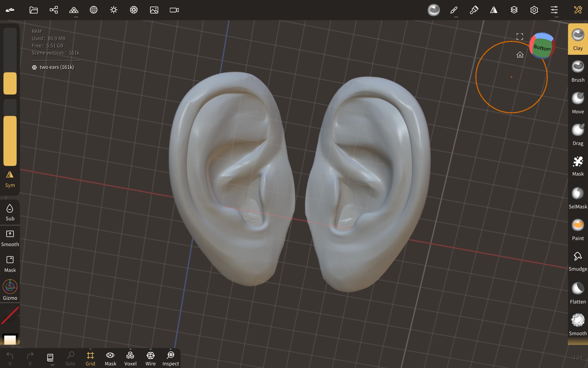
Task: Toggle the Sub subtract mode
Action: (10, 213)
